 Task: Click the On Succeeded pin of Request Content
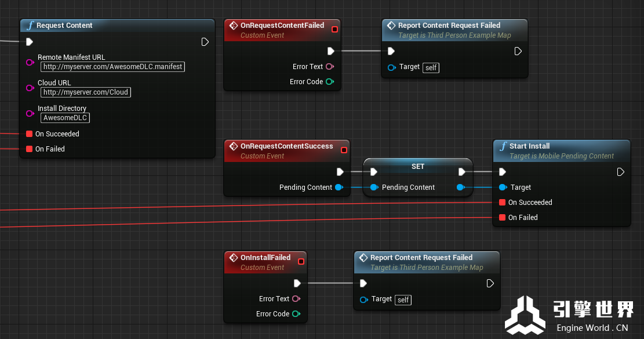[x=30, y=134]
